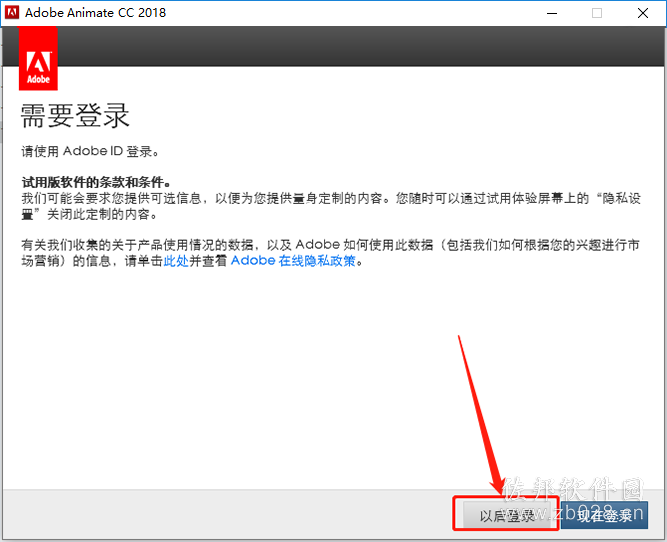
Task: Click the paragraph starting 我们可能会要求您提供可选信息
Action: click(x=331, y=206)
